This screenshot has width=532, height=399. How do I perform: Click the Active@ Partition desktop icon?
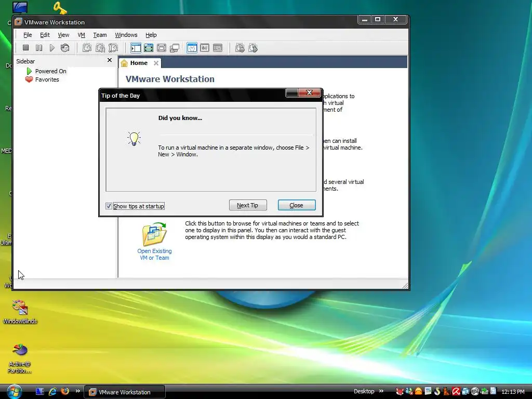tap(19, 358)
